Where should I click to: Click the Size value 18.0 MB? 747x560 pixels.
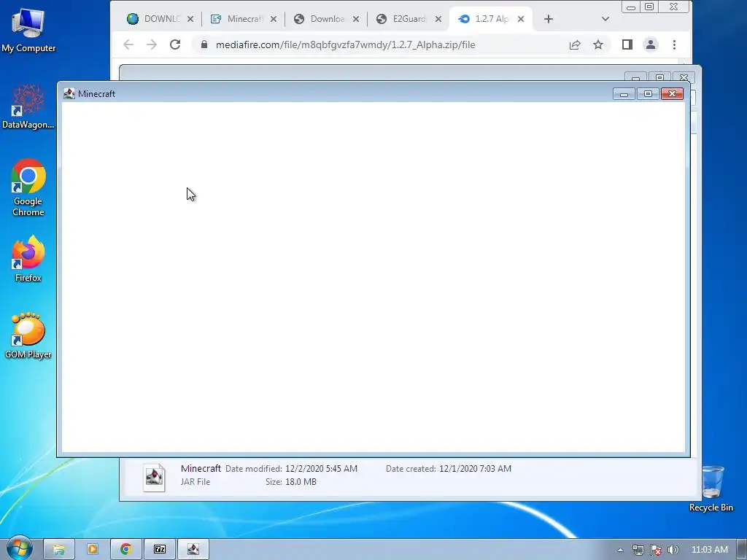click(301, 482)
